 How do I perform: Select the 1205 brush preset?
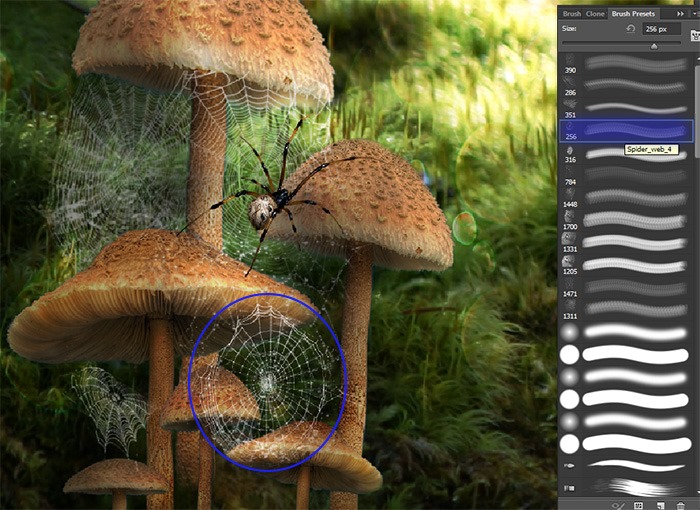tap(626, 265)
